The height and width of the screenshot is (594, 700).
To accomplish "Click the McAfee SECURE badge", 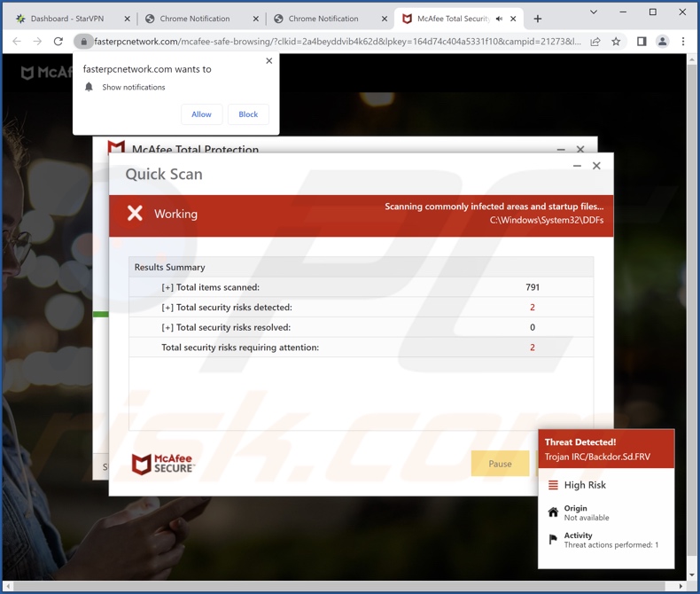I will pos(163,464).
